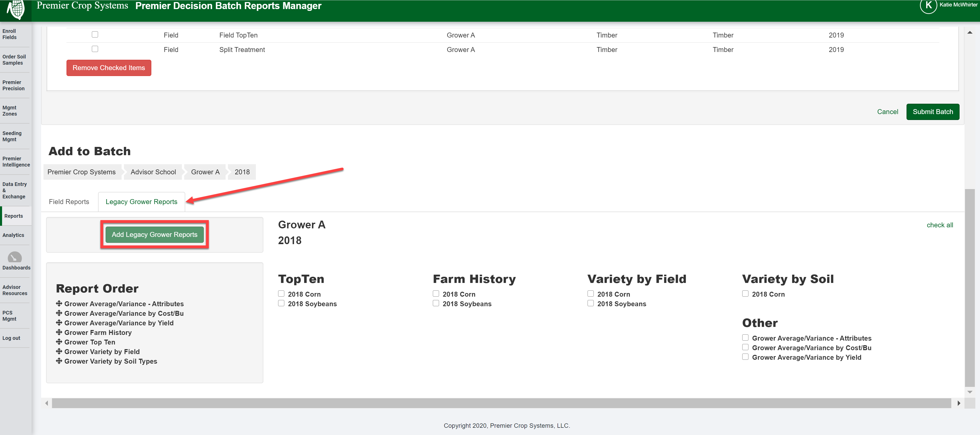
Task: Select Reports in the left sidebar
Action: click(x=13, y=216)
